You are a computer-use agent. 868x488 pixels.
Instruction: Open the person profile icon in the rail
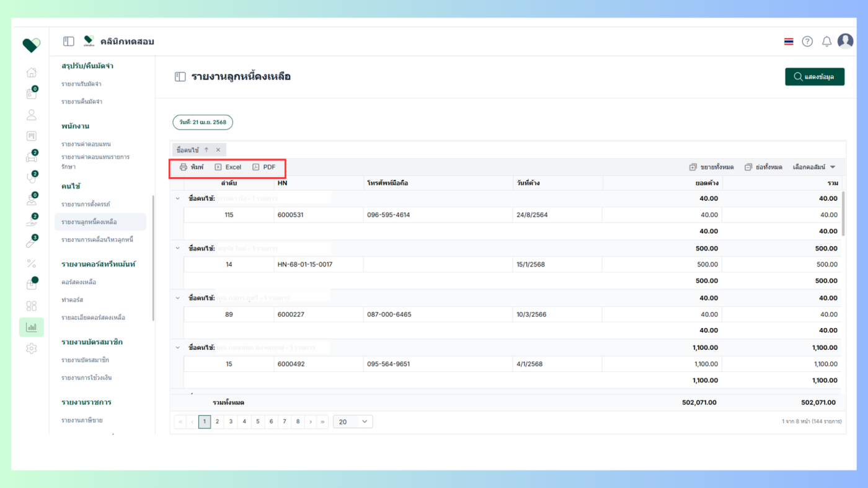[x=31, y=115]
